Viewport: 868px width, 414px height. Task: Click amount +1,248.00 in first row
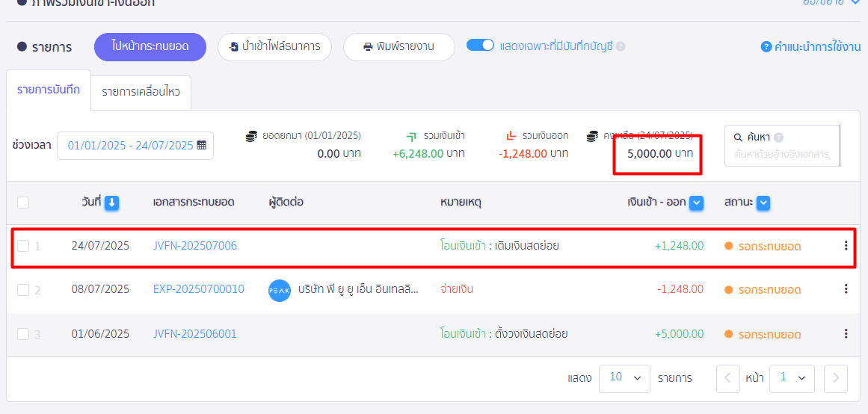point(680,246)
